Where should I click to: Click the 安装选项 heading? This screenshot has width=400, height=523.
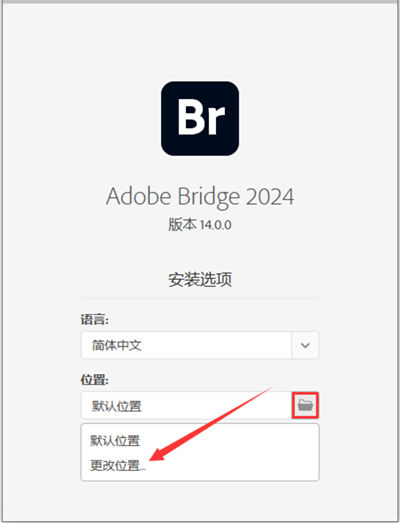200,279
